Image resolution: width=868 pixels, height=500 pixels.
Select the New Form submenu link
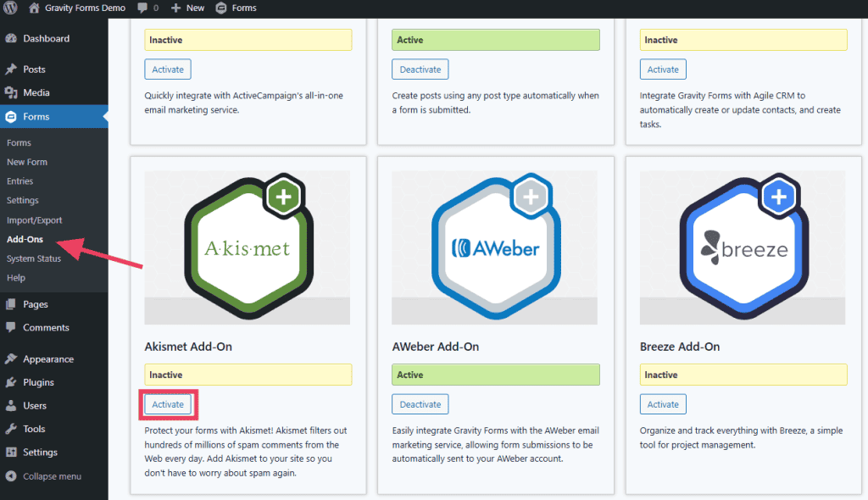(27, 162)
